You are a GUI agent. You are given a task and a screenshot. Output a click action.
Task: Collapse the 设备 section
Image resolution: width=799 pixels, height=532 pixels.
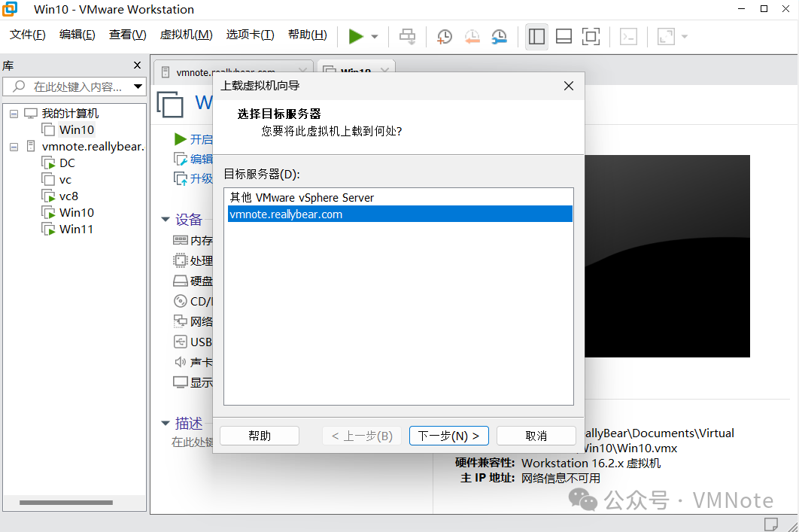[x=166, y=220]
